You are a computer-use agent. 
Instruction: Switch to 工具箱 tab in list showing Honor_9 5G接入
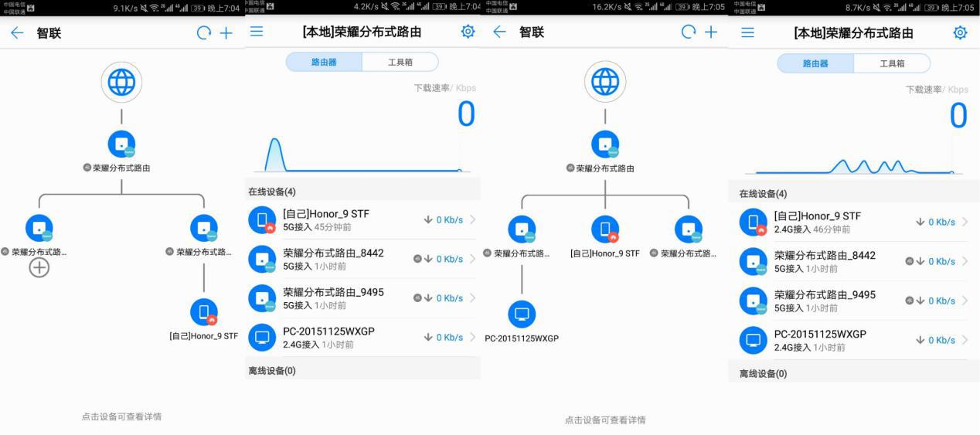click(400, 62)
